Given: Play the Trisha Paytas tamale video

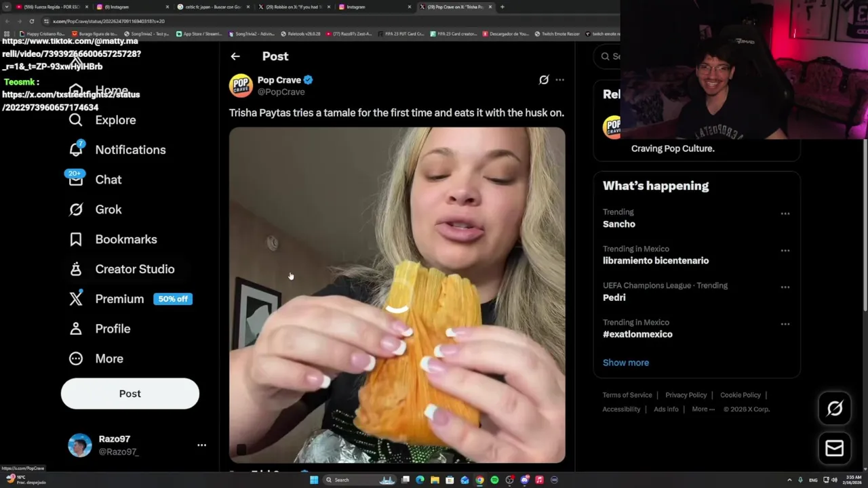Looking at the screenshot, I should tap(397, 295).
